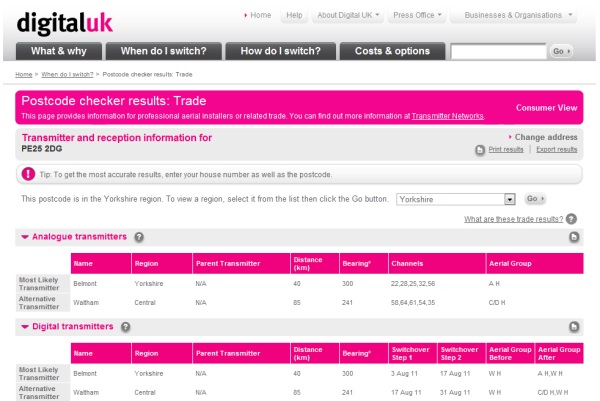
Task: Click Home in the breadcrumb
Action: point(24,75)
